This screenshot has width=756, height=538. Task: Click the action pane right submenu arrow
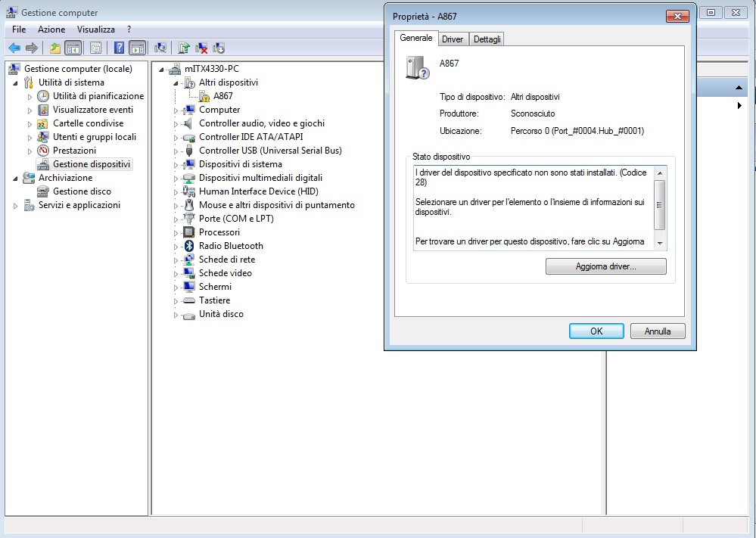tap(739, 106)
